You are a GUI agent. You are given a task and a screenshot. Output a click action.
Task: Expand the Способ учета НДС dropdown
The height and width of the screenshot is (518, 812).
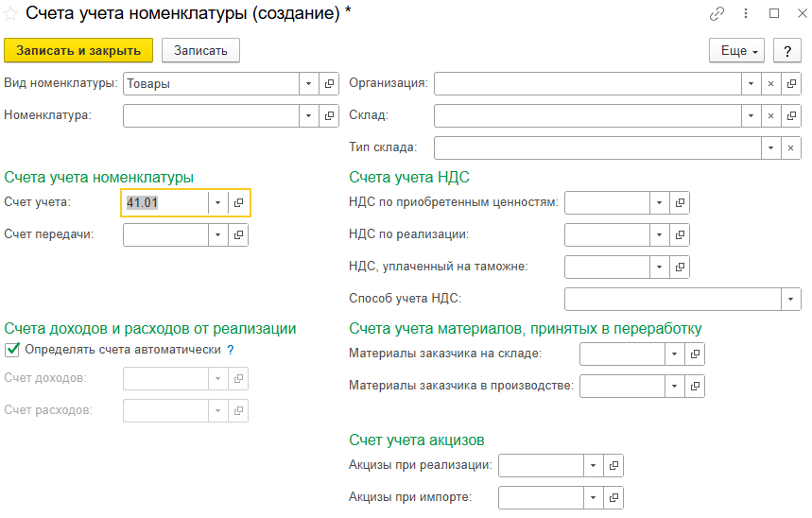791,299
